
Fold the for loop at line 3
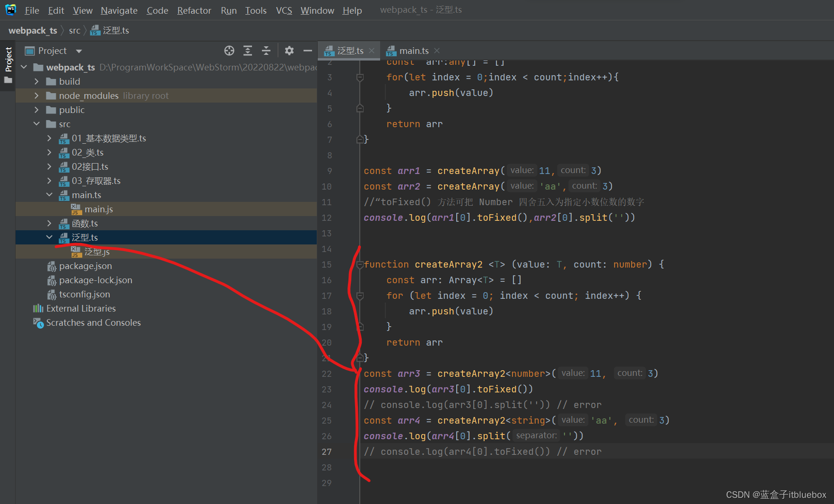point(360,77)
